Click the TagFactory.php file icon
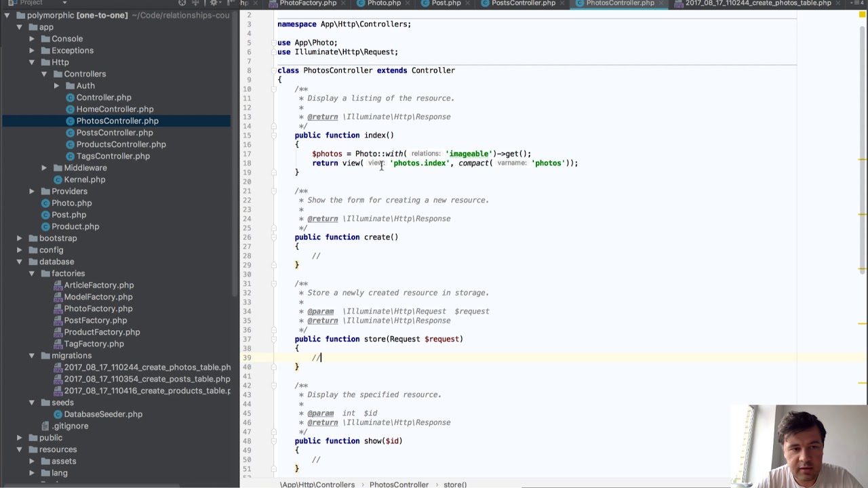 click(58, 344)
